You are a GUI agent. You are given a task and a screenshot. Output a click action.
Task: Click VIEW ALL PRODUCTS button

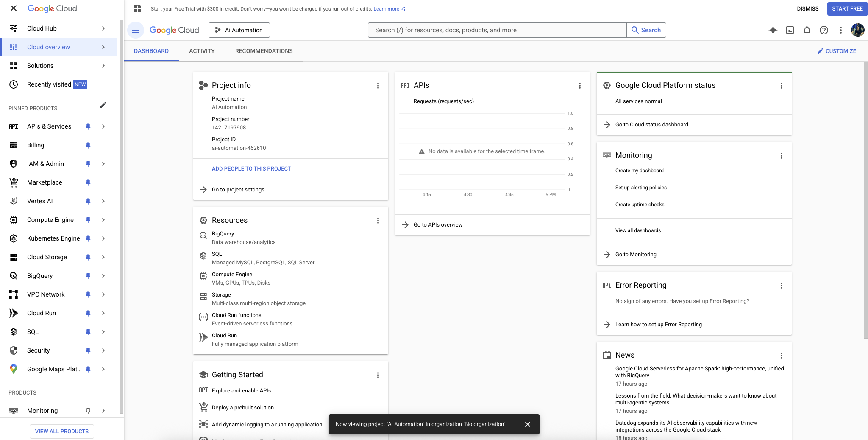coord(62,431)
